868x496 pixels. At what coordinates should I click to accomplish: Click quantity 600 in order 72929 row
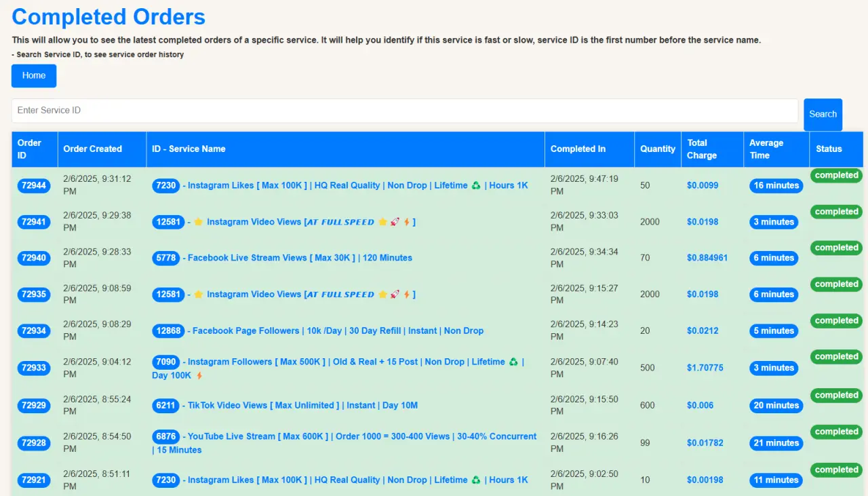coord(648,405)
